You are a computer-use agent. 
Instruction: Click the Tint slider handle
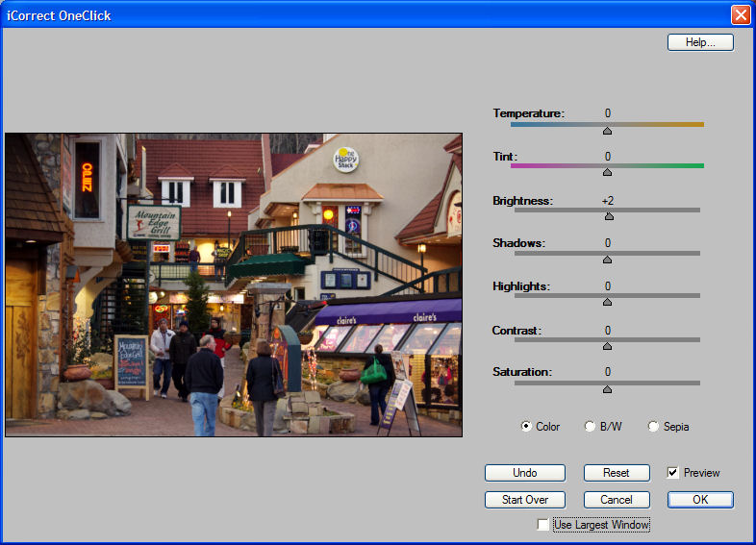pos(607,172)
